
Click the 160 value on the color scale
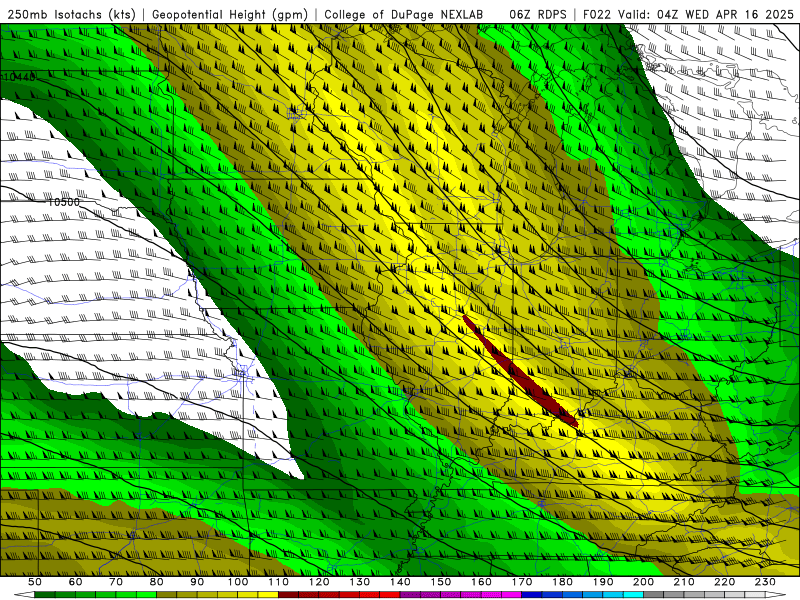pos(481,582)
